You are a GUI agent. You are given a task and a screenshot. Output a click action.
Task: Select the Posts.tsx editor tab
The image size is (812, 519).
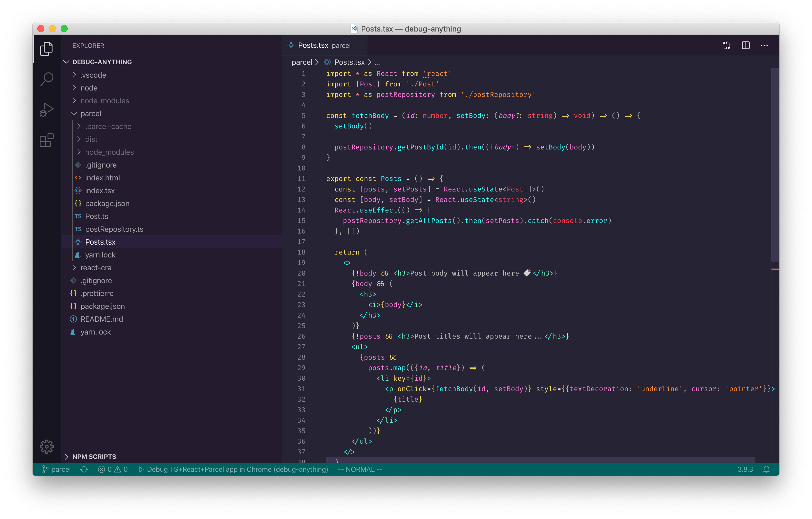pyautogui.click(x=313, y=46)
